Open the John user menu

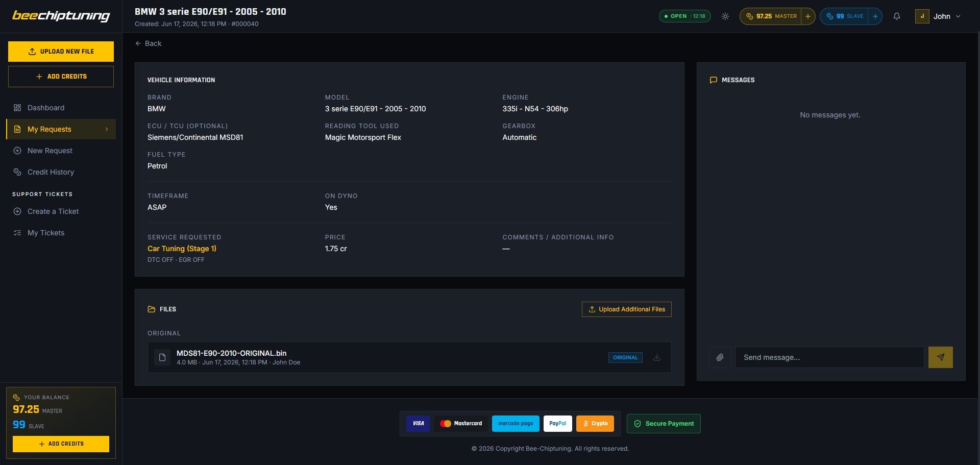938,16
